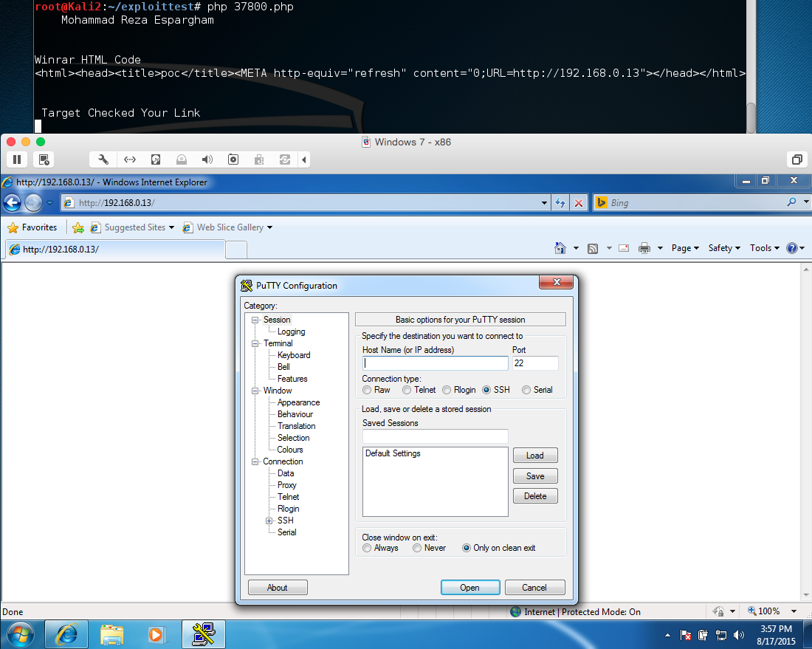
Task: Save the current PuTTY session
Action: (x=535, y=476)
